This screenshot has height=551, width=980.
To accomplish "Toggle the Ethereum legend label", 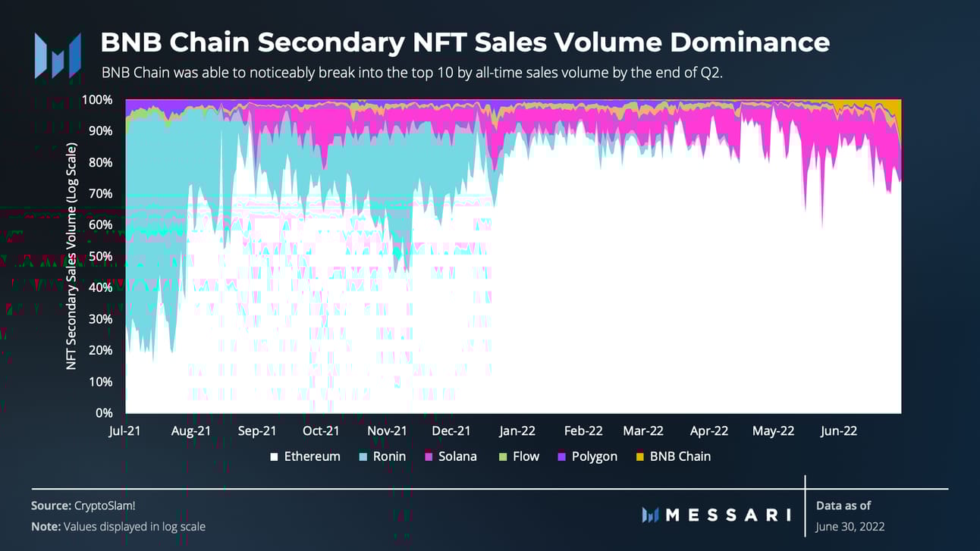I will tap(312, 456).
